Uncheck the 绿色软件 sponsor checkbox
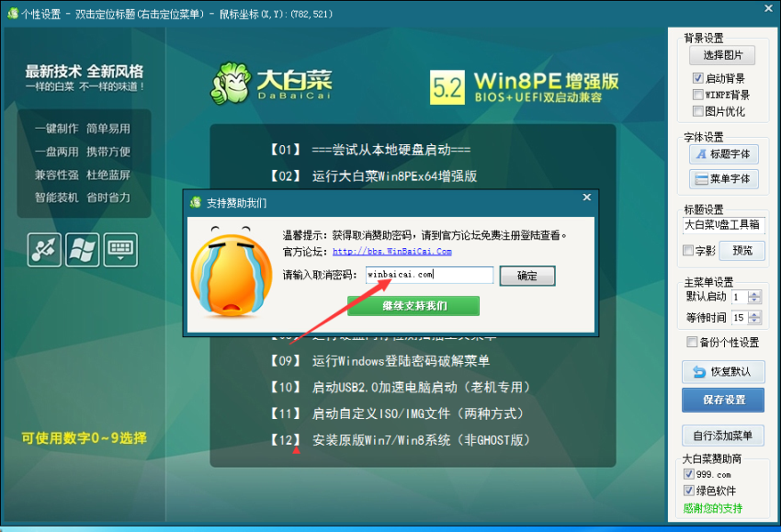This screenshot has height=532, width=781. point(689,490)
